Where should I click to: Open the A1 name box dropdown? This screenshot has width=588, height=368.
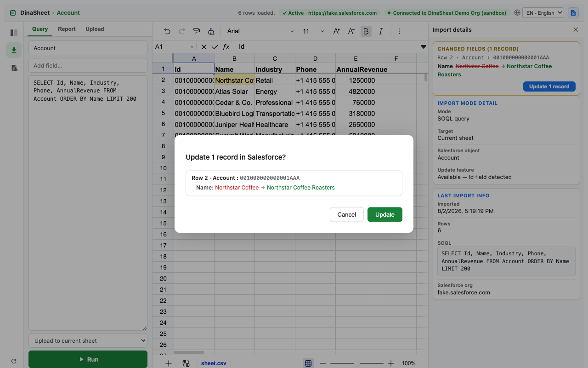[192, 47]
